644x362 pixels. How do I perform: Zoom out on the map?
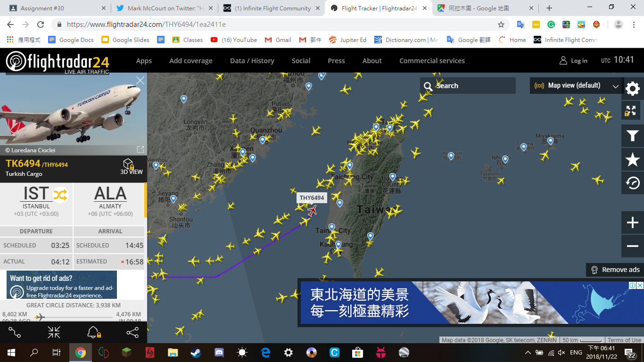pyautogui.click(x=632, y=246)
